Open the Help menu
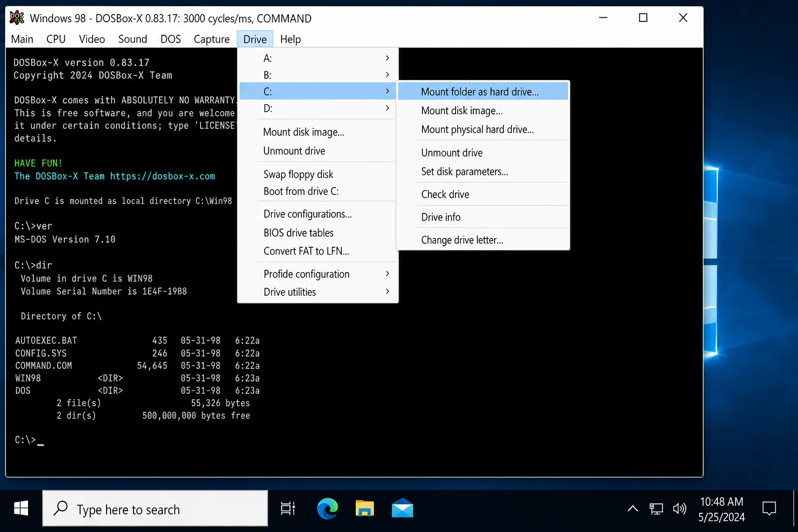798x532 pixels. (x=290, y=39)
